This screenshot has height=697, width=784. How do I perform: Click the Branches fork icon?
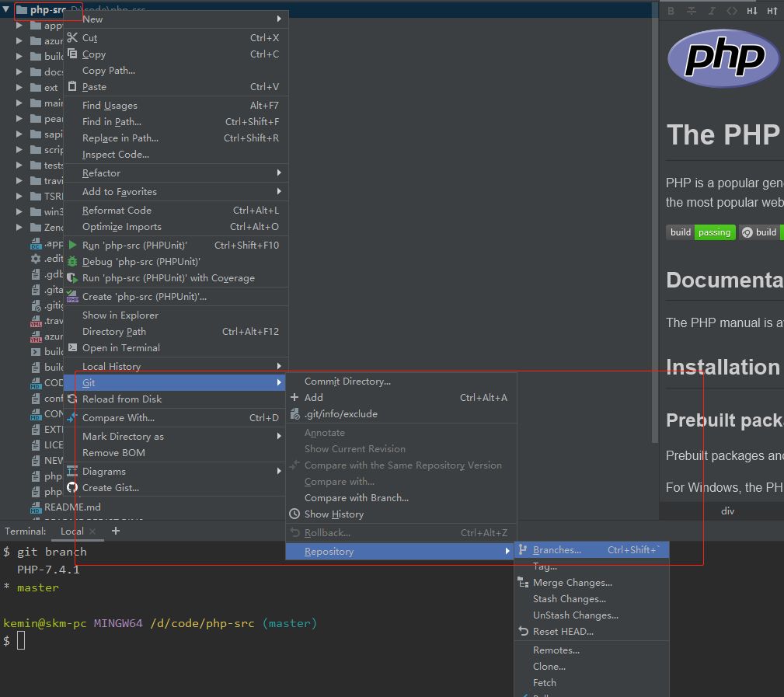click(x=523, y=550)
